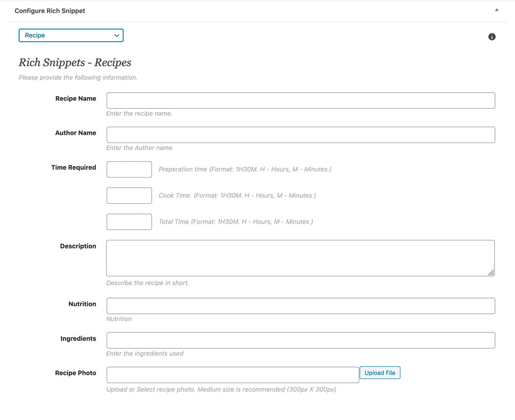Click the Time Required label
Screen dimensions: 515x420
point(74,167)
